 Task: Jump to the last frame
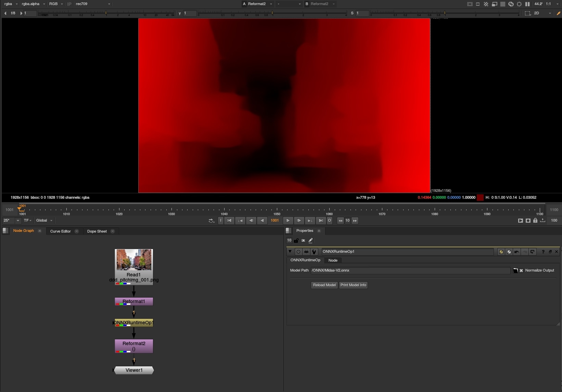pos(321,221)
